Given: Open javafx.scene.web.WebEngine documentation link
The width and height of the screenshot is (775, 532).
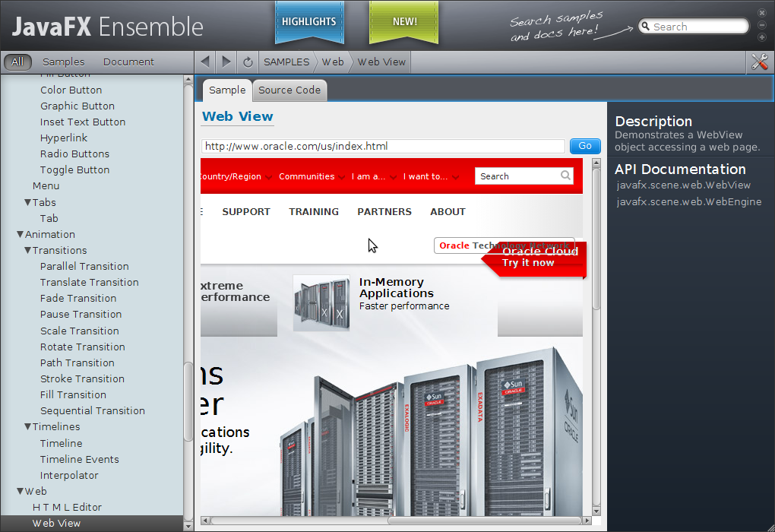Looking at the screenshot, I should [x=688, y=201].
